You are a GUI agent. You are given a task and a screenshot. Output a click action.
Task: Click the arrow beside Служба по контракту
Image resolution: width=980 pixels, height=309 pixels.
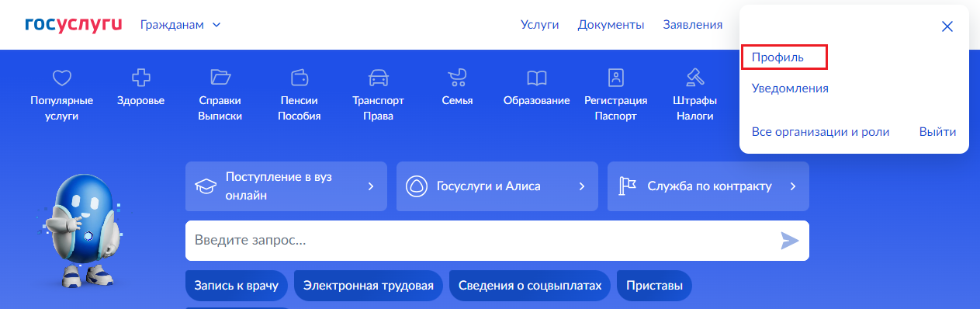click(x=793, y=186)
